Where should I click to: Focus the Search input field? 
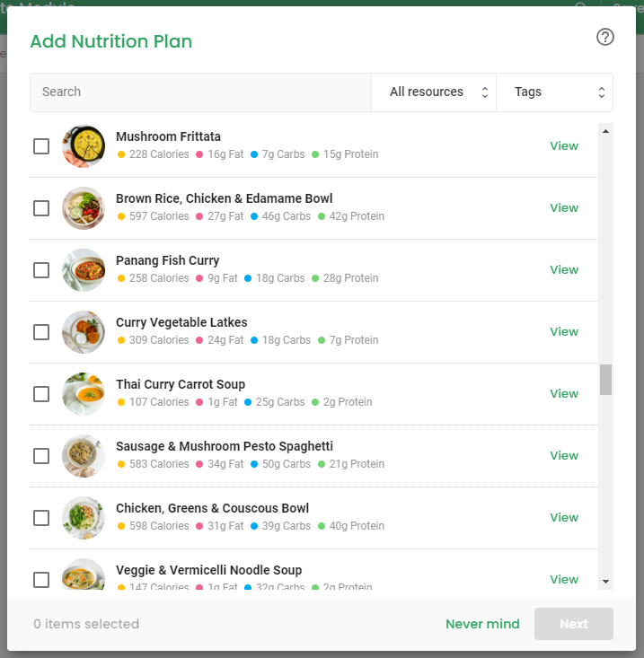click(200, 92)
